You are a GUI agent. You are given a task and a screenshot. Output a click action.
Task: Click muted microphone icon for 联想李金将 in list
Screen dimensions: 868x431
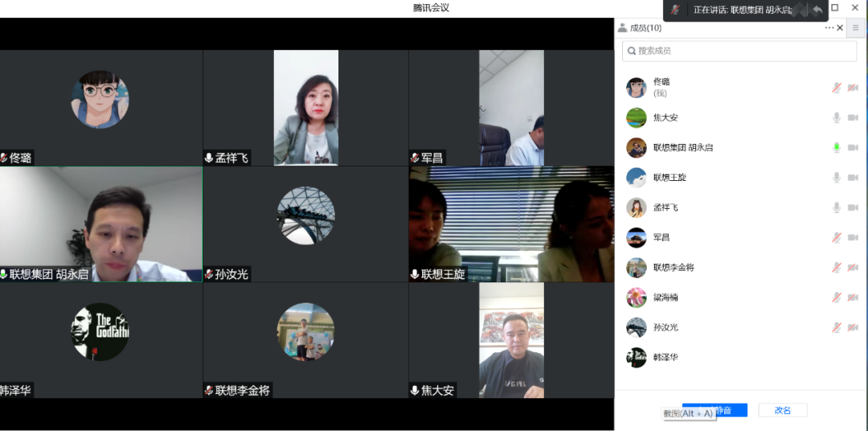837,267
